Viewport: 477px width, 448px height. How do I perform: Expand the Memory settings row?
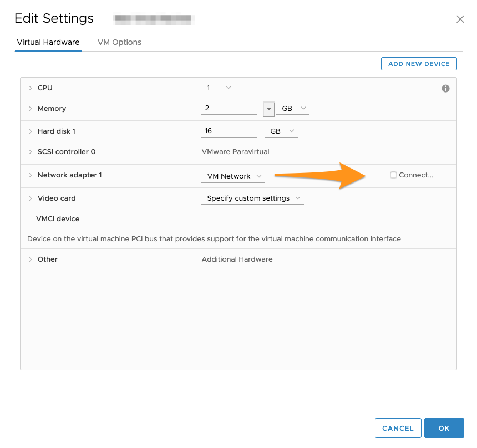click(29, 108)
